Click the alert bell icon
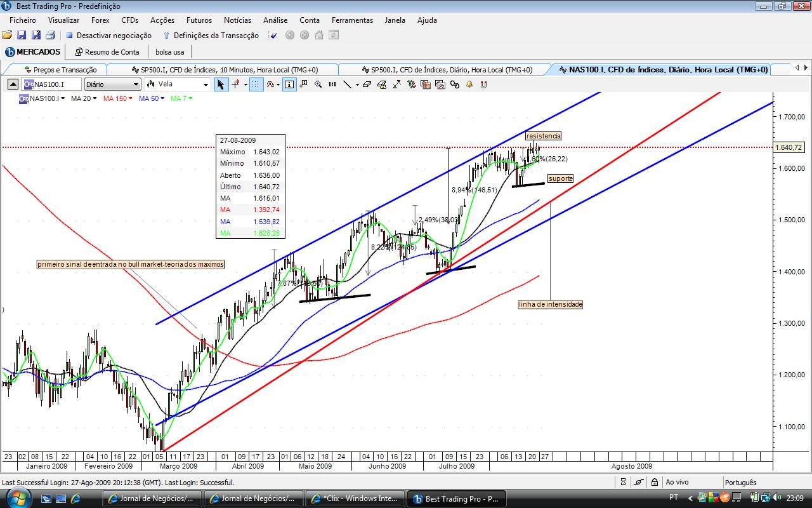Viewport: 812px width, 508px height. click(469, 84)
